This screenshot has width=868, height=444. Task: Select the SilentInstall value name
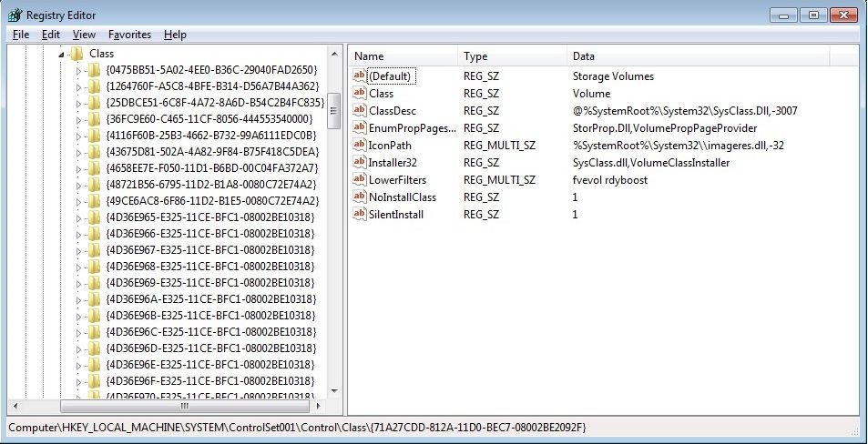(396, 214)
